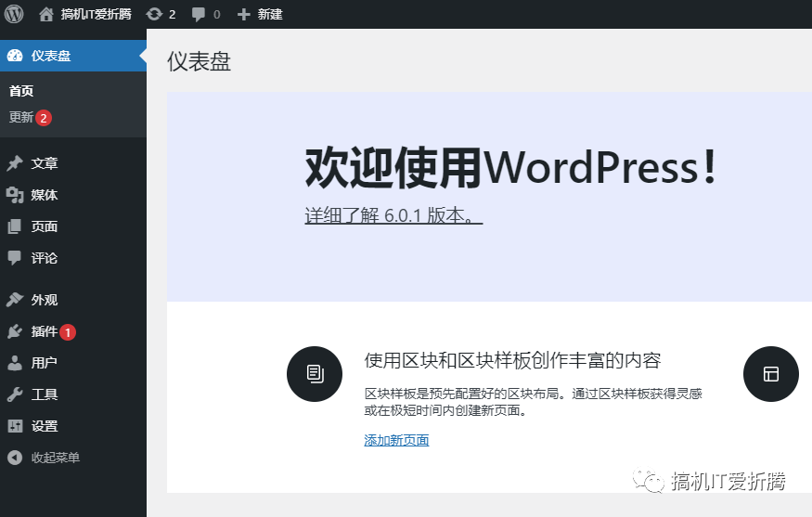The height and width of the screenshot is (517, 812).
Task: Click the 文章 pushpin icon
Action: pyautogui.click(x=15, y=163)
